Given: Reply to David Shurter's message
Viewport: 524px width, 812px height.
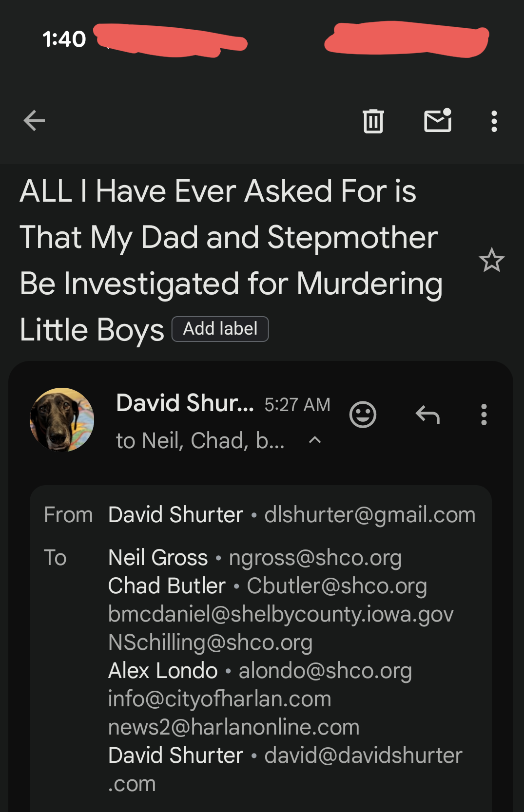Looking at the screenshot, I should [427, 415].
